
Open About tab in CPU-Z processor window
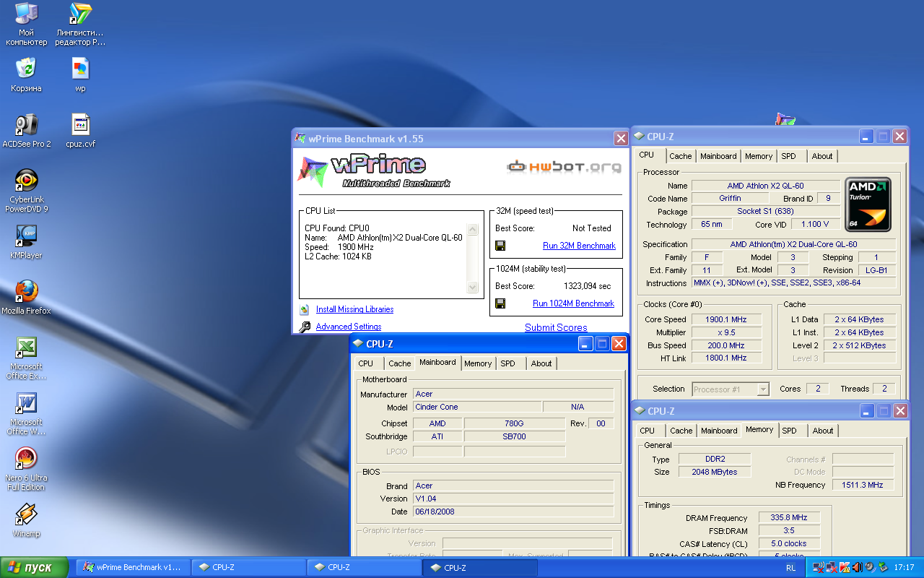point(821,156)
